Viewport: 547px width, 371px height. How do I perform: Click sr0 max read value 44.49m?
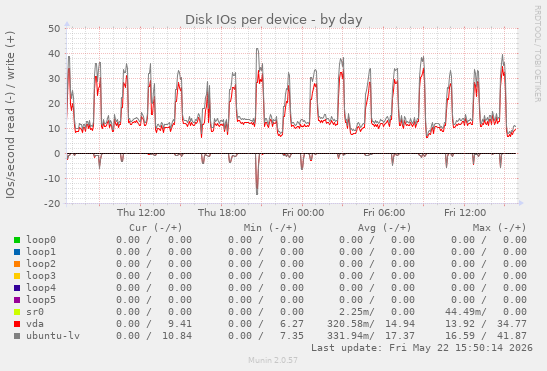tap(463, 312)
